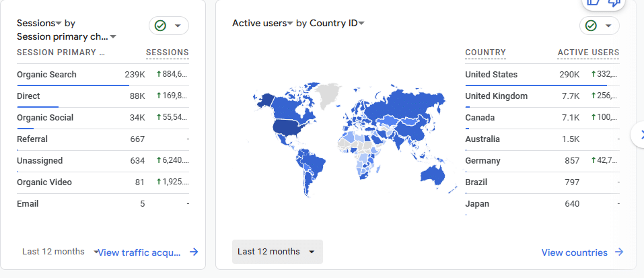This screenshot has width=644, height=278.
Task: Click arrow icon beside View traffic acquisition
Action: click(x=194, y=252)
